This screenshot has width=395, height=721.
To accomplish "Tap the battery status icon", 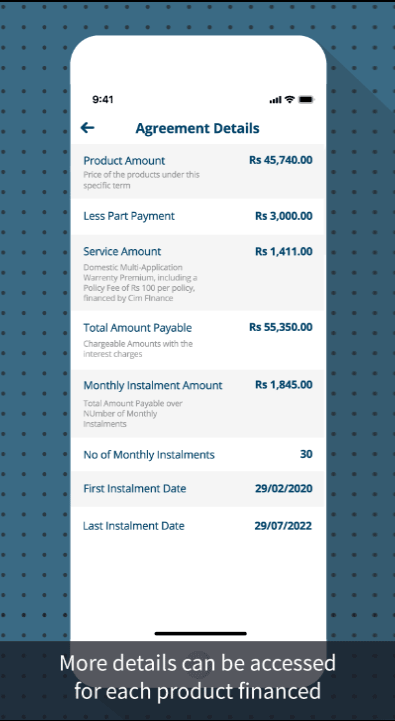I will [x=306, y=99].
